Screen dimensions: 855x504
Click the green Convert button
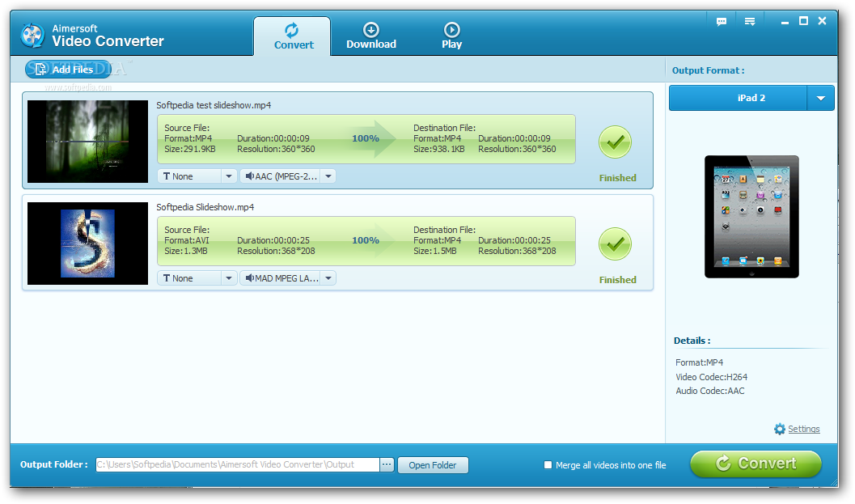756,464
